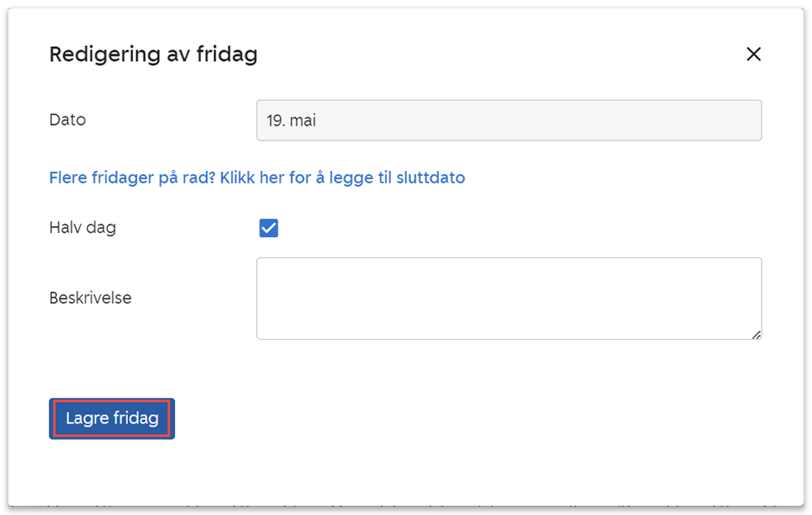Click the Dato field showing 19. mai
This screenshot has height=515, width=812.
[x=508, y=121]
